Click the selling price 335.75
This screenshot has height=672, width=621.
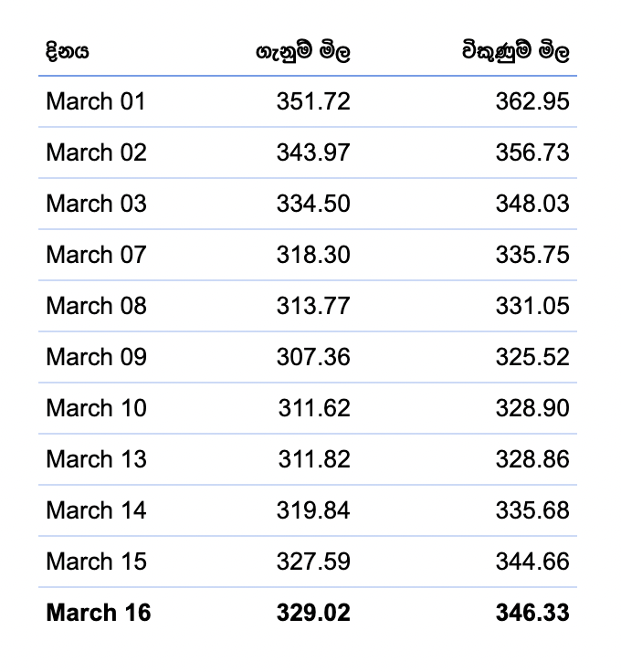click(x=532, y=255)
